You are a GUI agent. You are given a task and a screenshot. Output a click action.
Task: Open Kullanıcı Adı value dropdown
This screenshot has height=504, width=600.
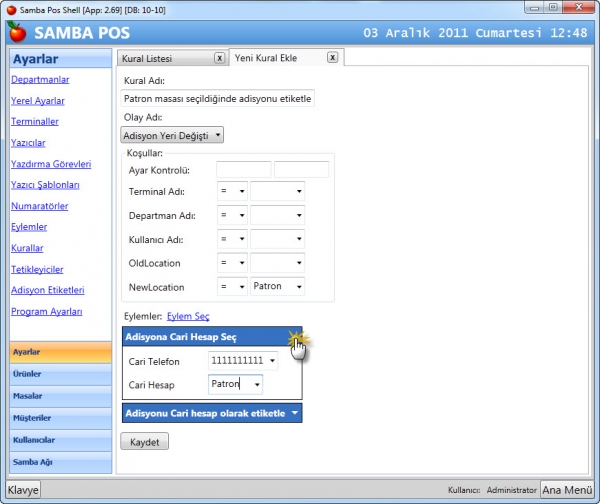click(x=277, y=239)
